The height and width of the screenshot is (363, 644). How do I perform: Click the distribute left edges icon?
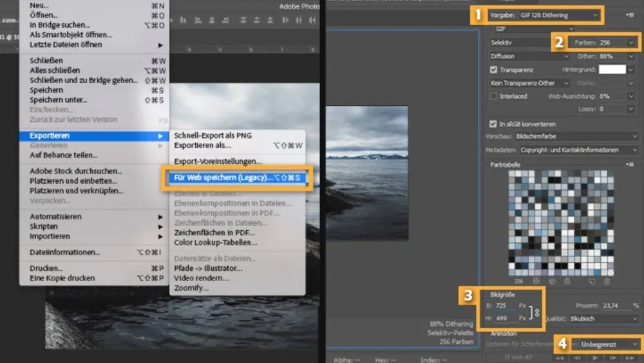(x=285, y=20)
